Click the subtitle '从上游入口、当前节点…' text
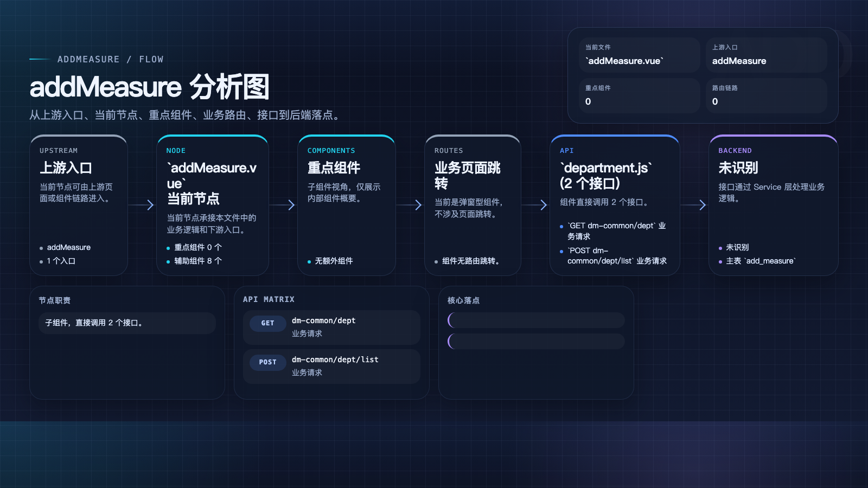Viewport: 868px width, 488px height. point(185,115)
